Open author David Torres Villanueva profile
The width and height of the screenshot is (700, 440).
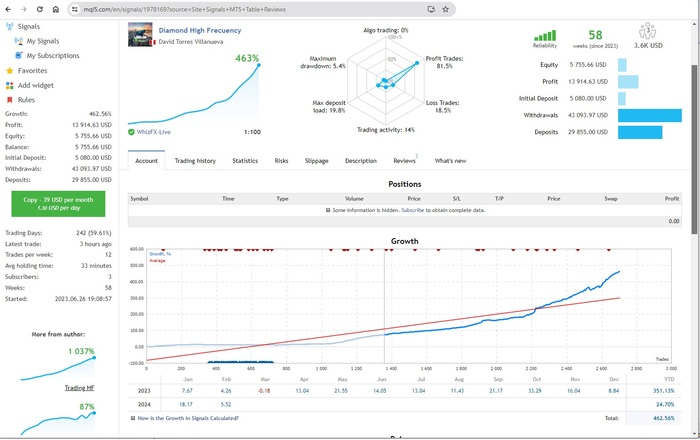[191, 42]
